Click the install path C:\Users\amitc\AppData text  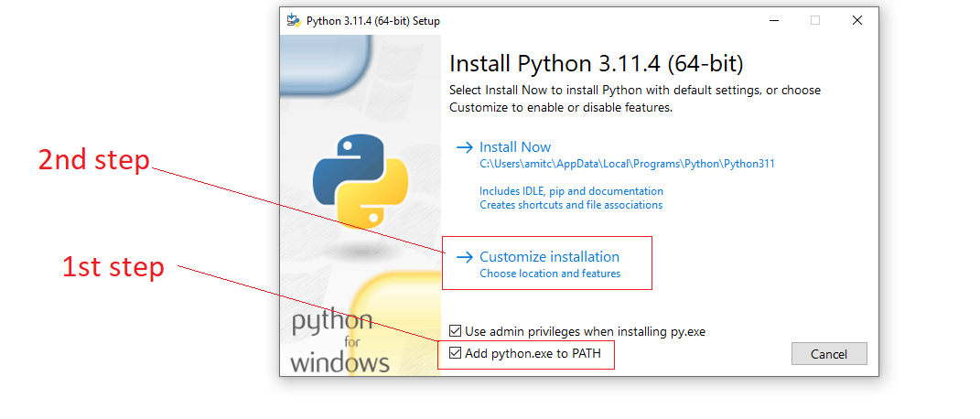(627, 165)
